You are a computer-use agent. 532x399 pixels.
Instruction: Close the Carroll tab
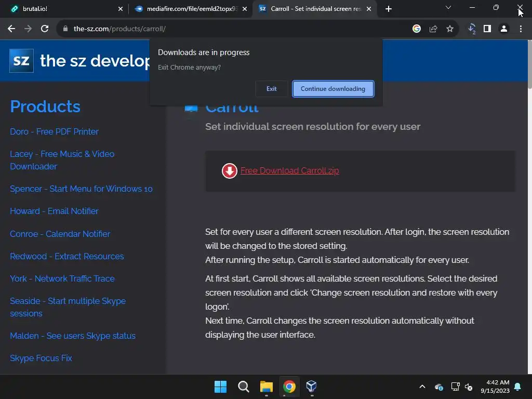tap(369, 9)
